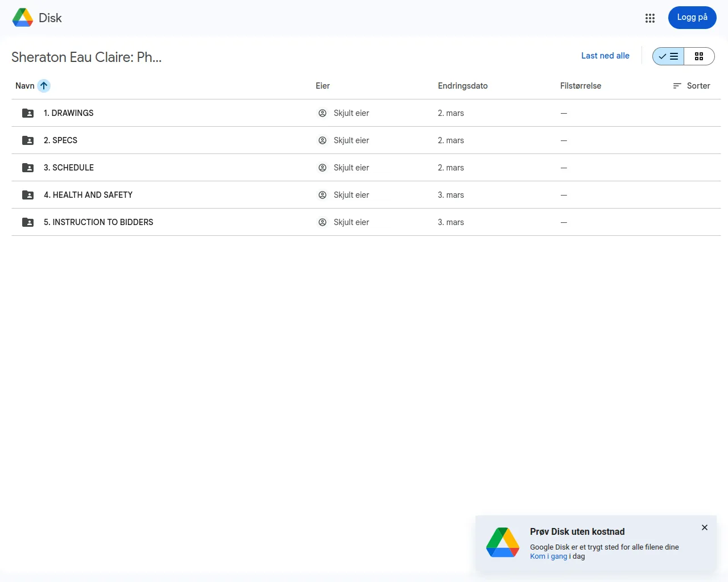Click the folder icon beside 4. HEALTH AND SAFETY

28,195
